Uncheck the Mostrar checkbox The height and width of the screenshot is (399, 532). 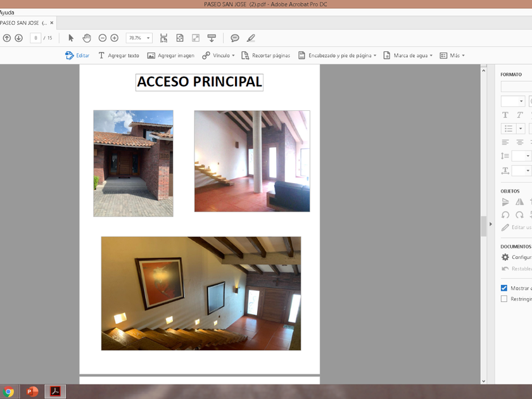505,288
